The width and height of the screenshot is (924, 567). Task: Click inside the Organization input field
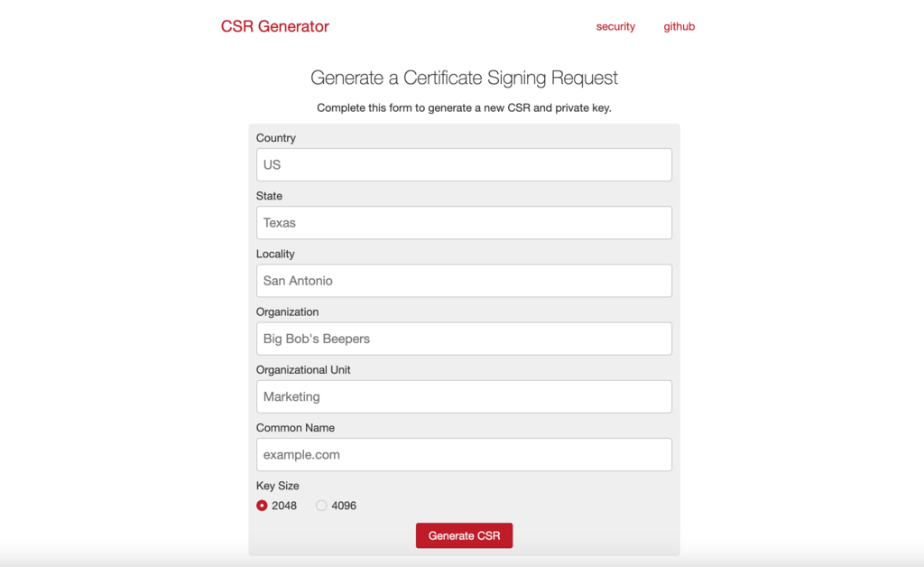coord(464,339)
